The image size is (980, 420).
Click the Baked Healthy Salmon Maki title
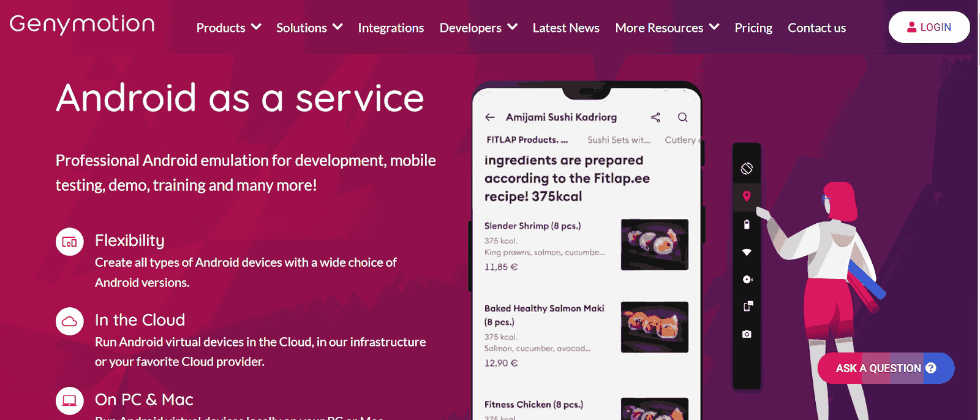point(544,315)
